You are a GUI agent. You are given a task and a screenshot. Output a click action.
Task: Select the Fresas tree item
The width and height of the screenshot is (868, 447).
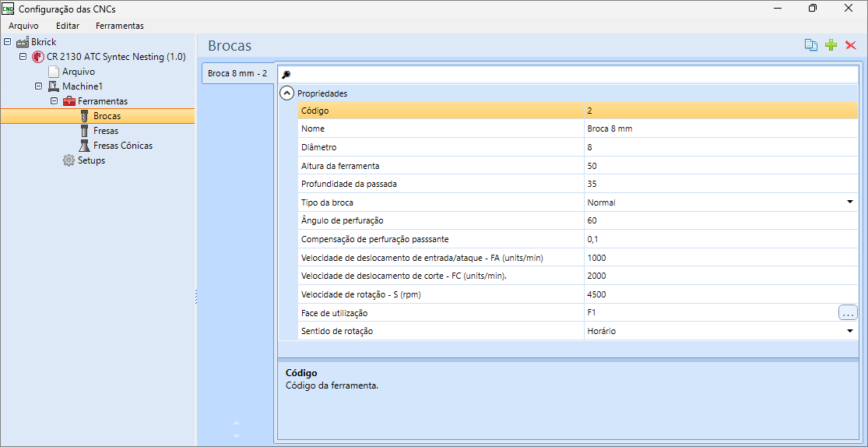pos(106,131)
